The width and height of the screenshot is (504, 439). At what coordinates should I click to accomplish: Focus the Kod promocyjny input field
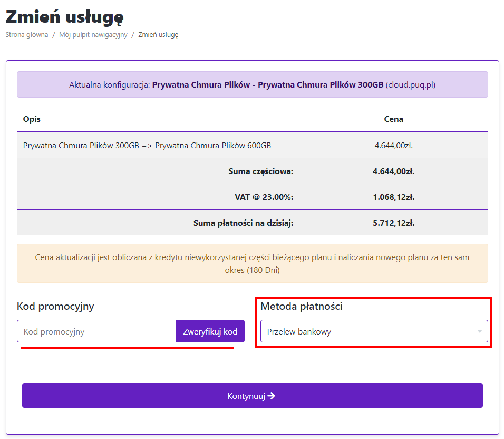[96, 331]
